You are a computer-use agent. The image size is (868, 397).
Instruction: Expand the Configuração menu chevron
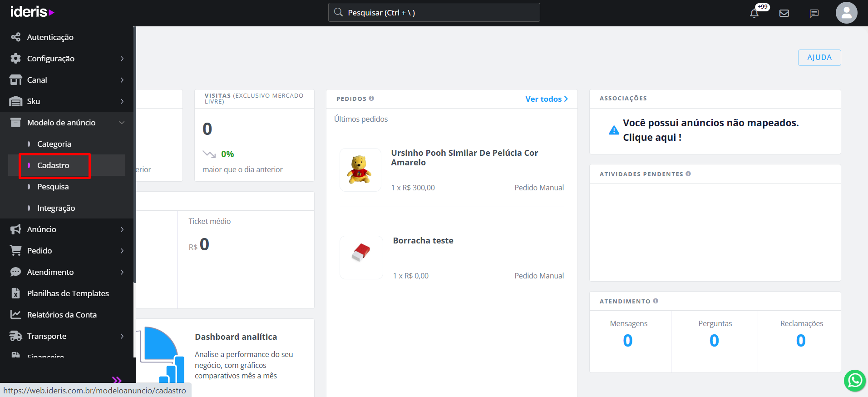(122, 59)
